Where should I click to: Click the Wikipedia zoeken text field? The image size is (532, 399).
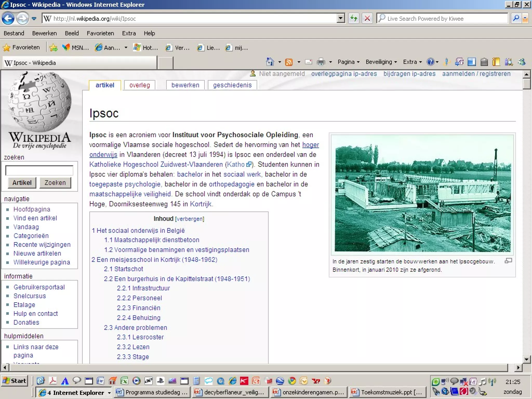(39, 170)
